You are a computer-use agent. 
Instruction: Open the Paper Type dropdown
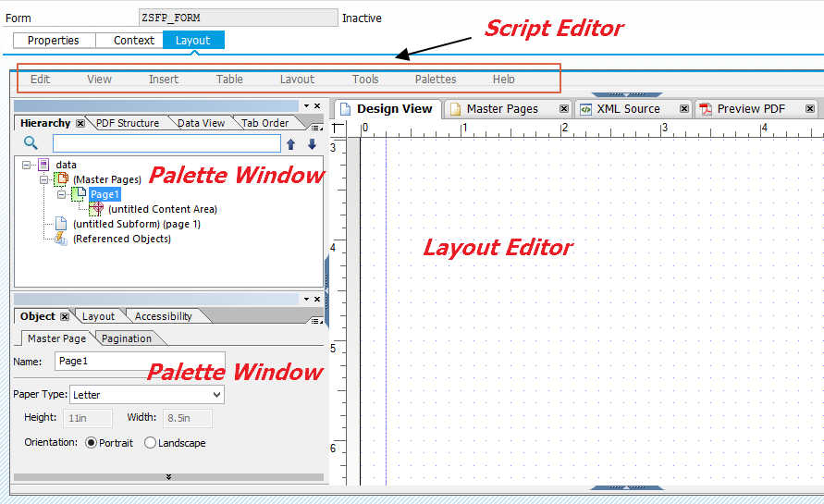pyautogui.click(x=216, y=395)
